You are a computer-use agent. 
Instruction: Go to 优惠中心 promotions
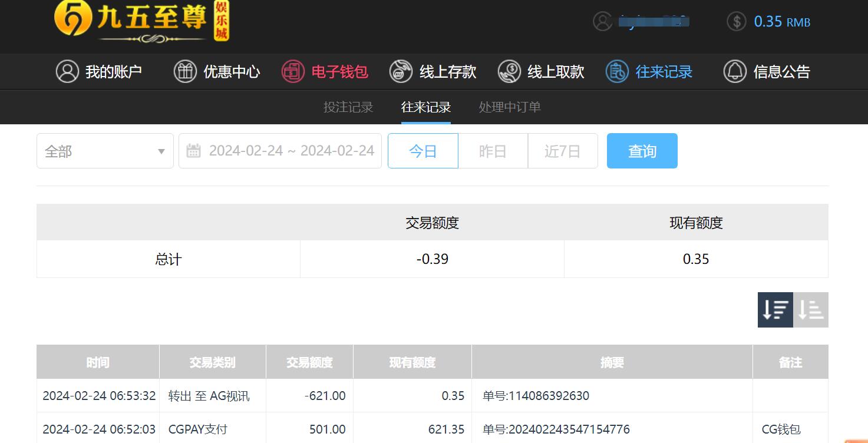click(217, 72)
